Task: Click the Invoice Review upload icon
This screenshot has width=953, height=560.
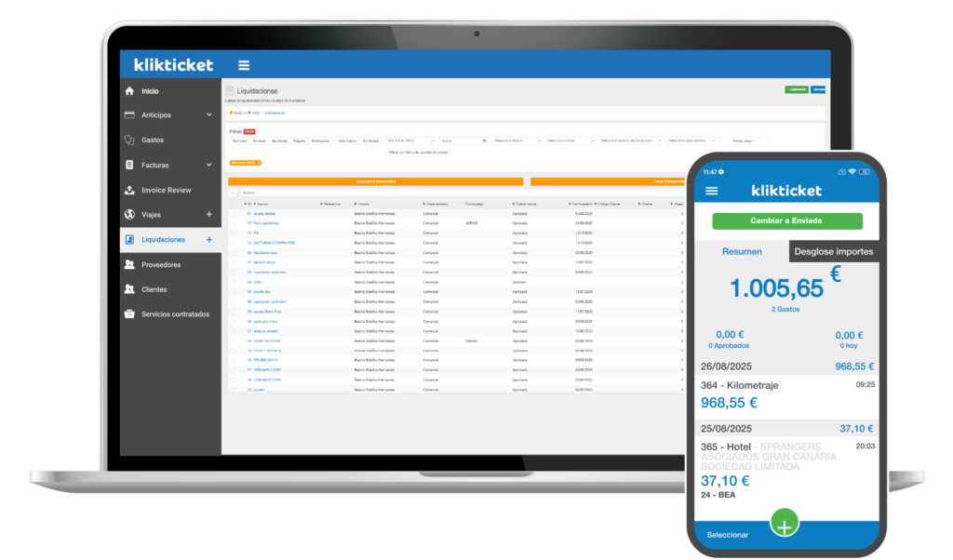Action: click(x=129, y=190)
